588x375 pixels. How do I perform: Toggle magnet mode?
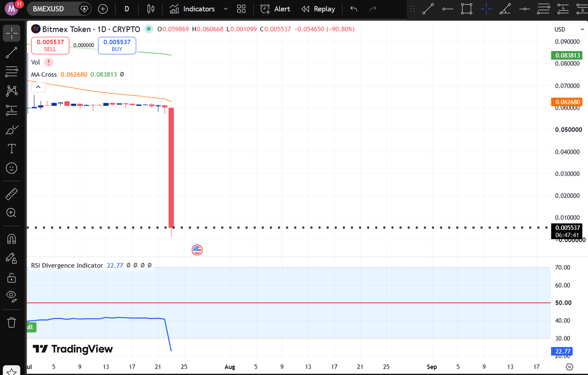click(x=12, y=239)
